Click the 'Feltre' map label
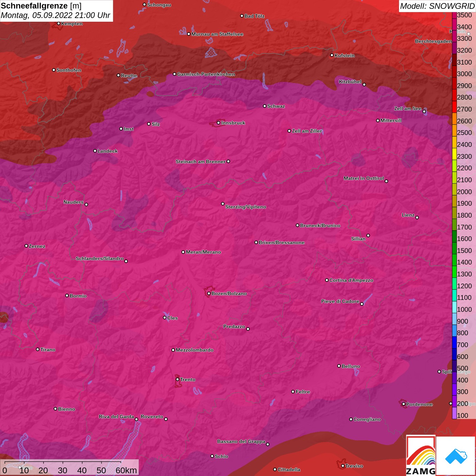Image resolution: width=476 pixels, height=476 pixels. 303,392
